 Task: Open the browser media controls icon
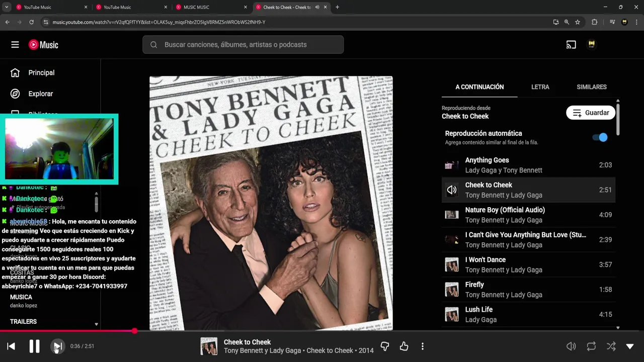612,22
